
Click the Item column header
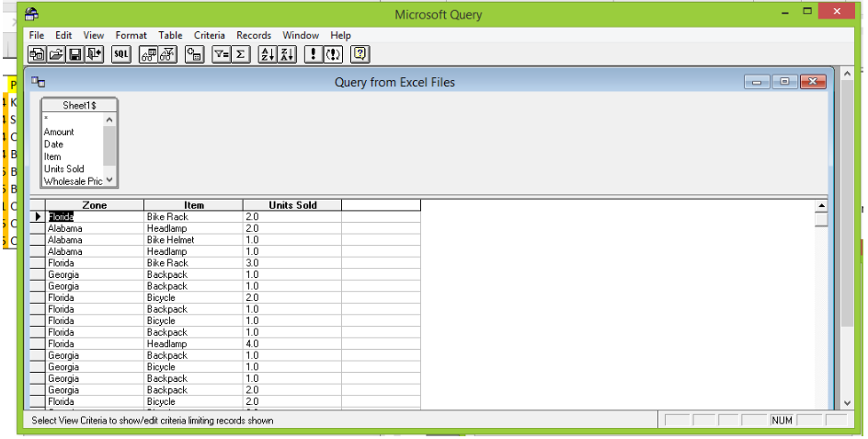pos(194,205)
